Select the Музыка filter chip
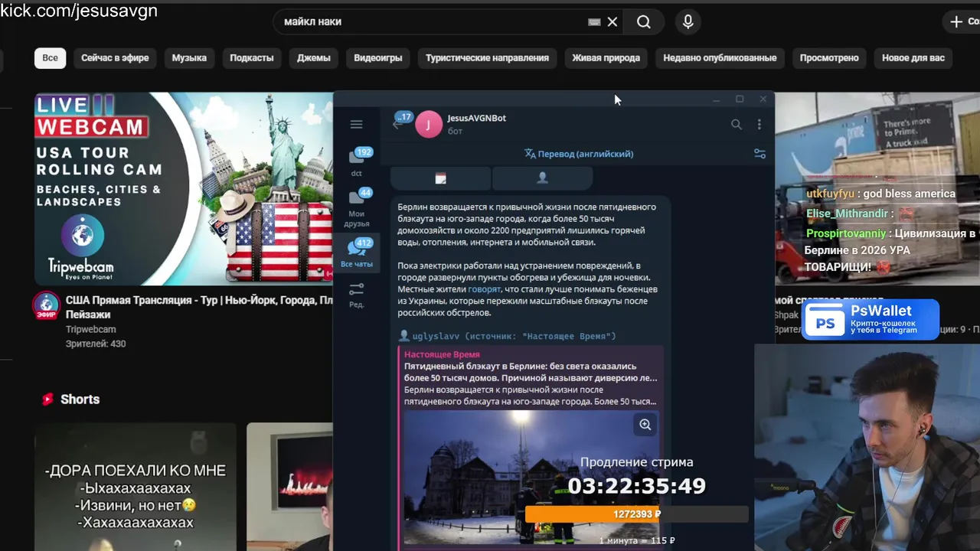Screen dimensions: 980x551 click(189, 57)
